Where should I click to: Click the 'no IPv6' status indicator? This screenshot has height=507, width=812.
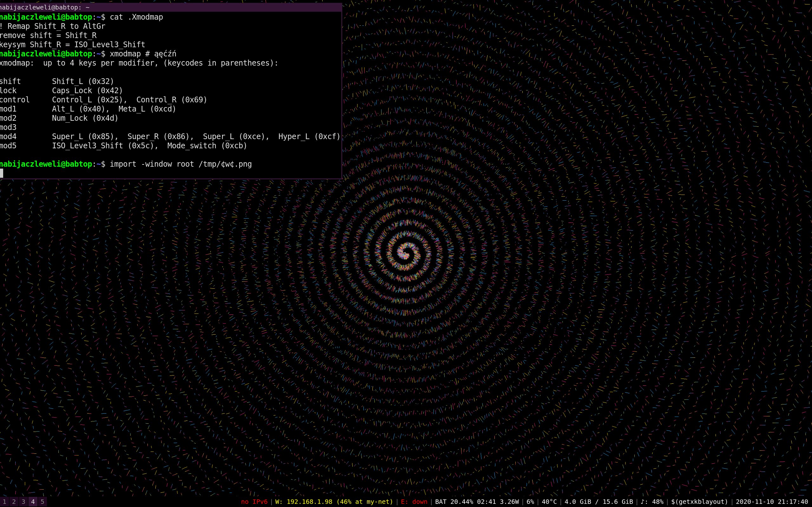click(254, 502)
